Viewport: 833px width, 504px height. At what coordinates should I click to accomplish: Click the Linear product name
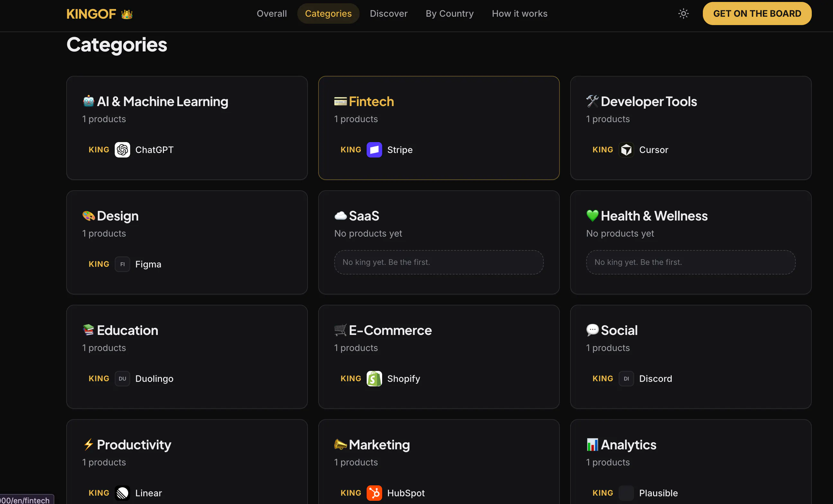coord(148,493)
